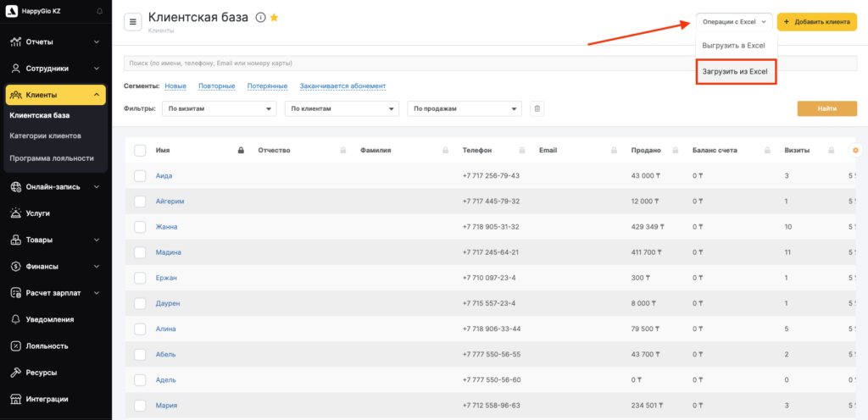Click the lock icon in the Имя column
This screenshot has width=868, height=420.
(242, 151)
